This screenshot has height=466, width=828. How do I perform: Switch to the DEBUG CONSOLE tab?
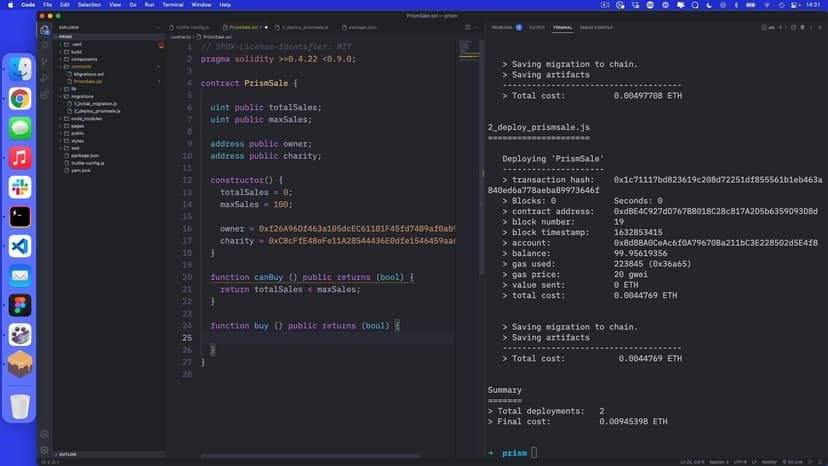[596, 27]
